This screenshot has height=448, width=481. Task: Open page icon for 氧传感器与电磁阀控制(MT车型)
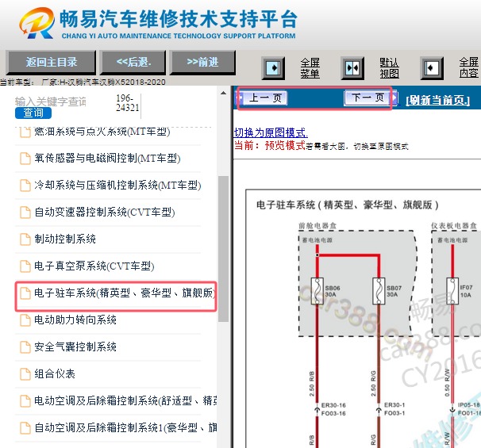(25, 159)
